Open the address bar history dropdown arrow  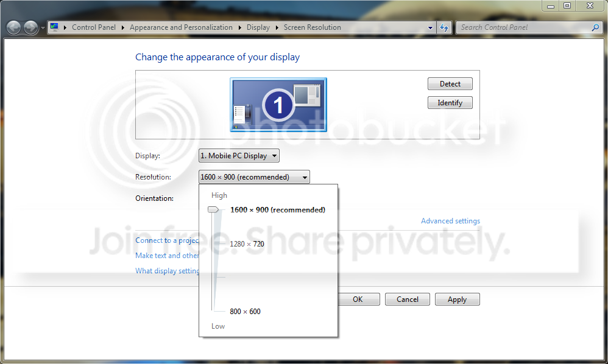[x=430, y=28]
